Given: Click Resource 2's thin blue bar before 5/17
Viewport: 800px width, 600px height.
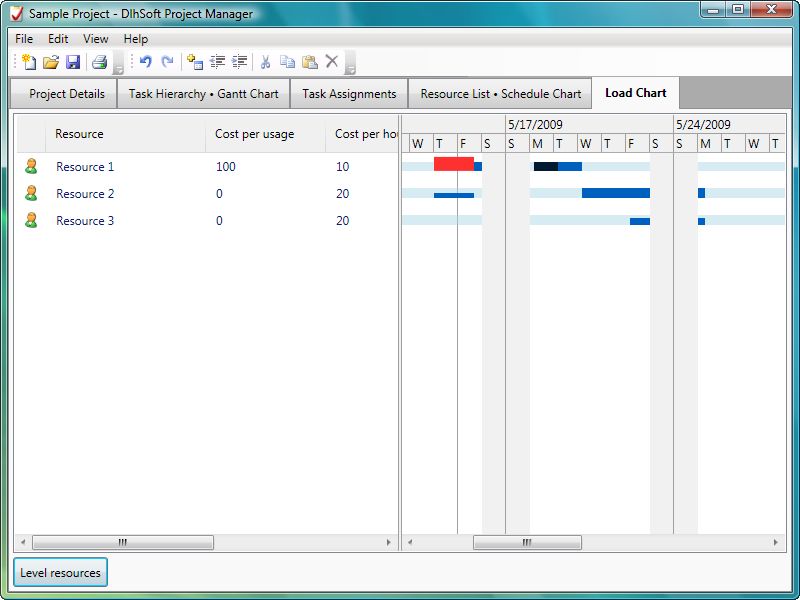Looking at the screenshot, I should (454, 195).
